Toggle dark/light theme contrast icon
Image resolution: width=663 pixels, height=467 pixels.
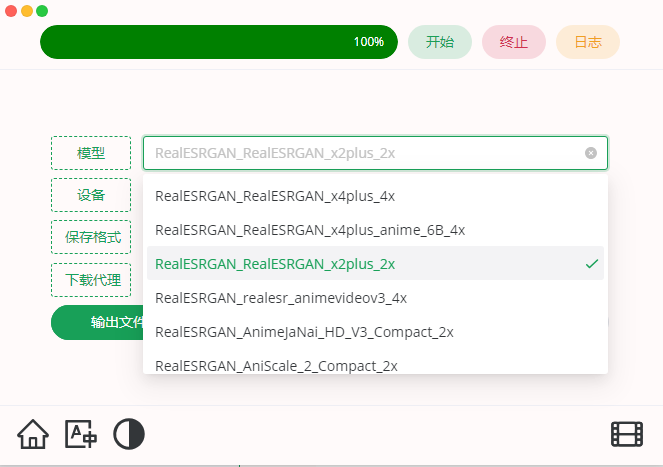[x=129, y=434]
